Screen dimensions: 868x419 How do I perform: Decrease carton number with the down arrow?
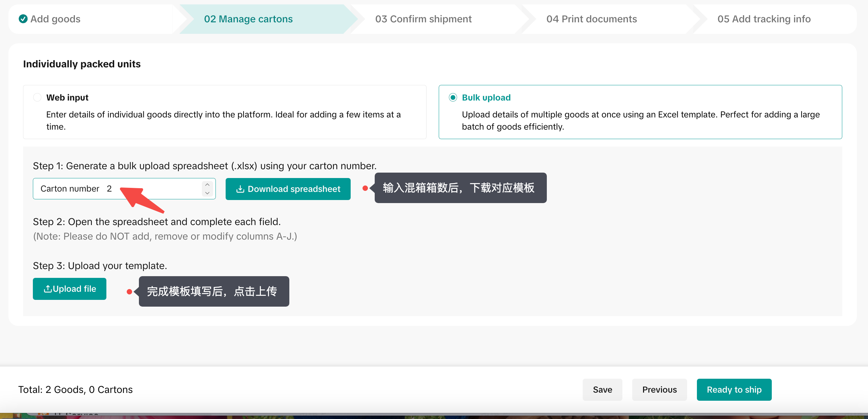pos(207,193)
